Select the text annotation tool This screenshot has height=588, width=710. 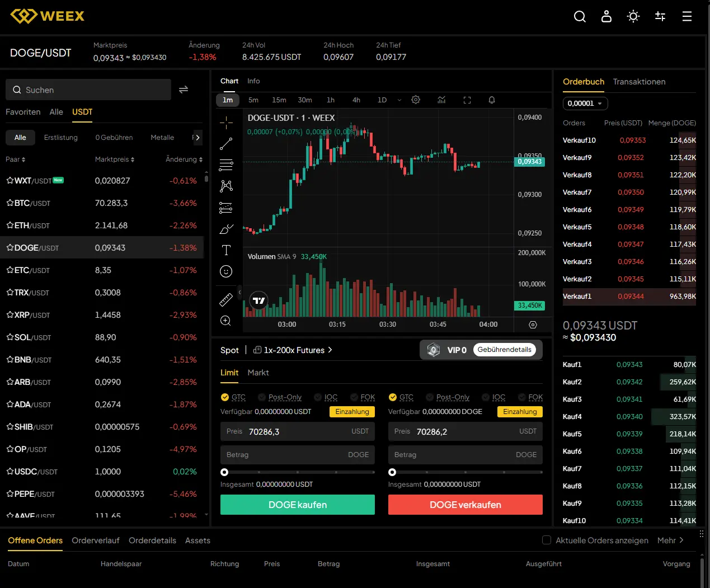click(226, 250)
